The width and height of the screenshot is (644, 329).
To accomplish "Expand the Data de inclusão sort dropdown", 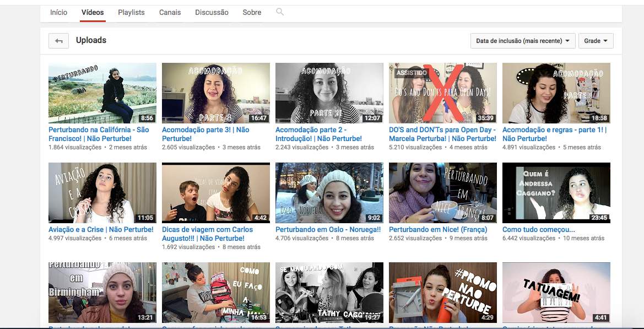I will [523, 41].
